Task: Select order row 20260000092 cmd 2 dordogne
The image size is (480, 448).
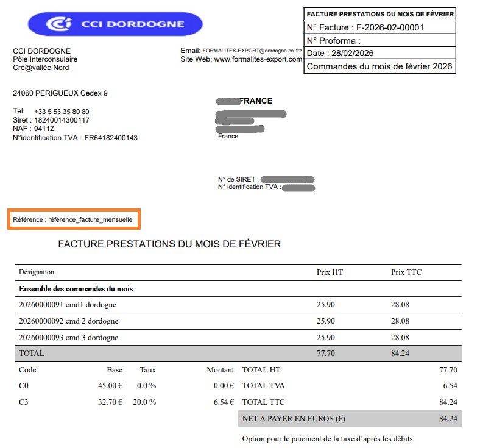Action: tap(69, 321)
